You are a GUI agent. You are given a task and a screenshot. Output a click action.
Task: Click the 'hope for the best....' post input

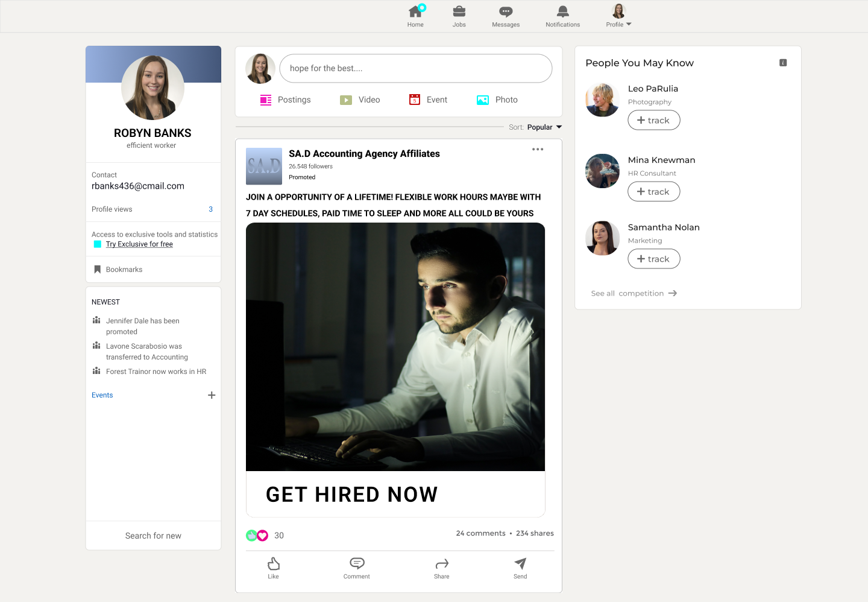click(x=416, y=68)
